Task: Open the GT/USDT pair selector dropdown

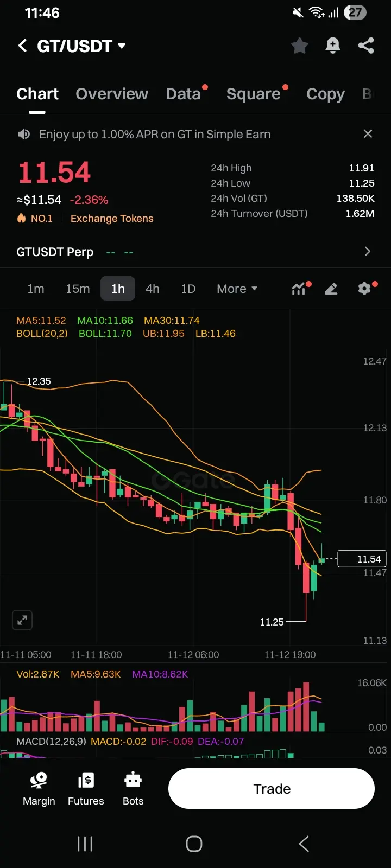Action: (81, 46)
